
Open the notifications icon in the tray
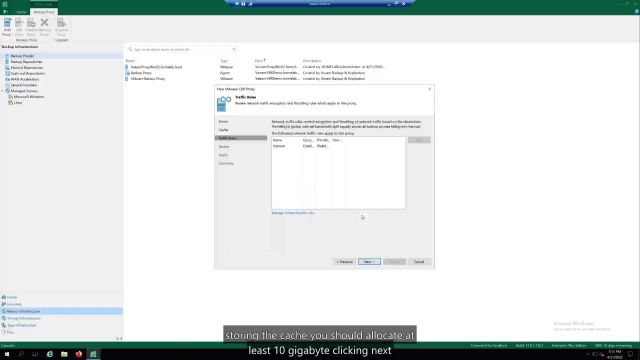(x=631, y=354)
